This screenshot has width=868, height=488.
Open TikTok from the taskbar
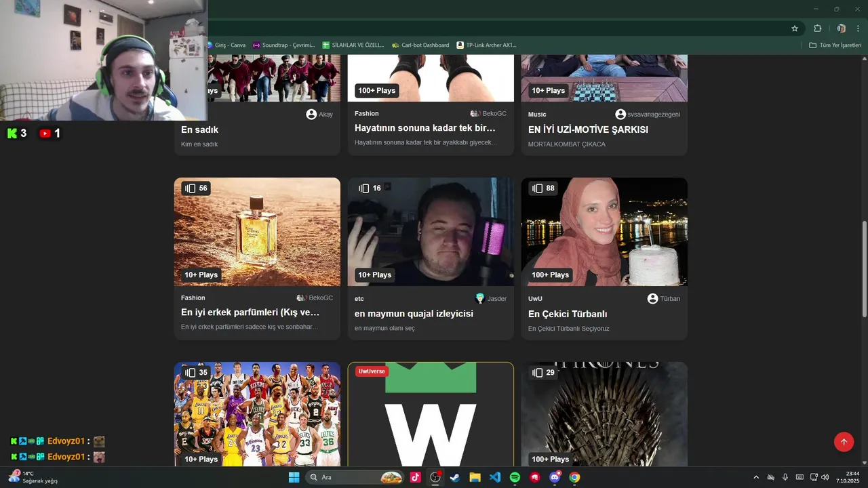[416, 477]
